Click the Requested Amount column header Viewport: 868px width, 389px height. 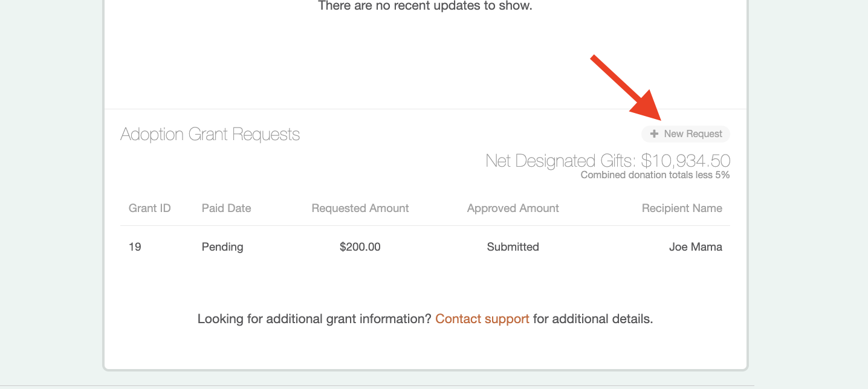(360, 208)
